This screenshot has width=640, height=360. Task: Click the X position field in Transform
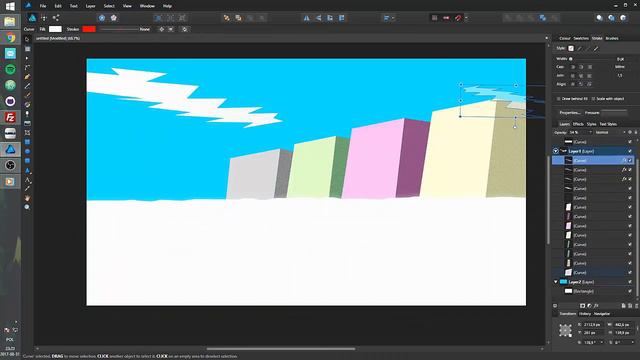point(592,325)
